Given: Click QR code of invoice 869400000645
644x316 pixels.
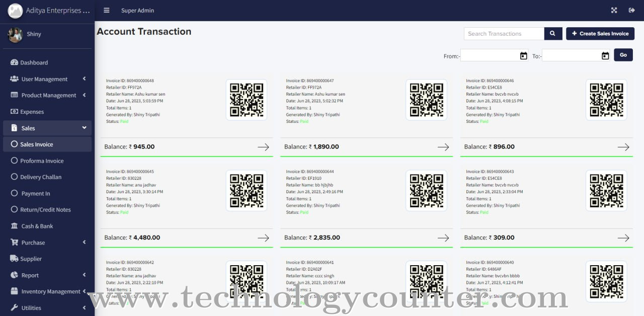Looking at the screenshot, I should point(247,191).
